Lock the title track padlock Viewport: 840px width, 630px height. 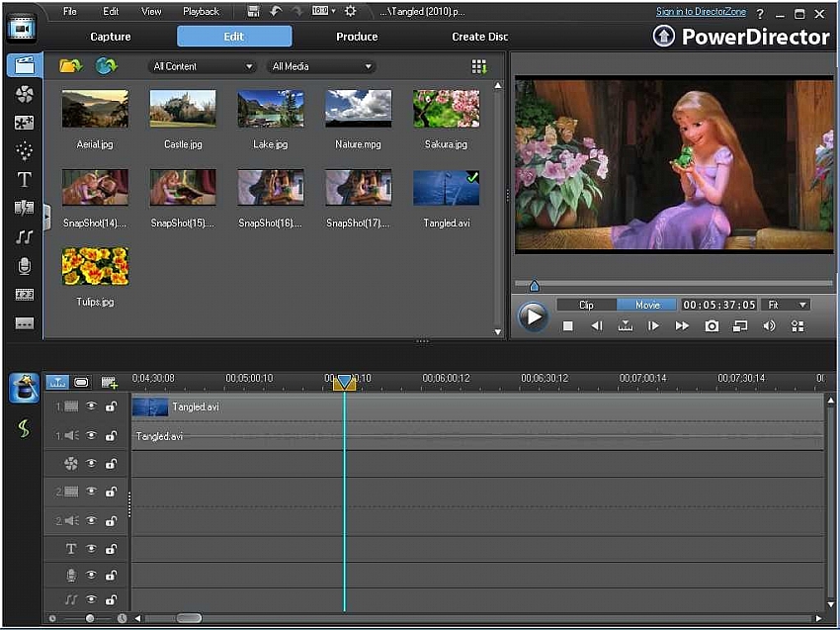[x=111, y=549]
